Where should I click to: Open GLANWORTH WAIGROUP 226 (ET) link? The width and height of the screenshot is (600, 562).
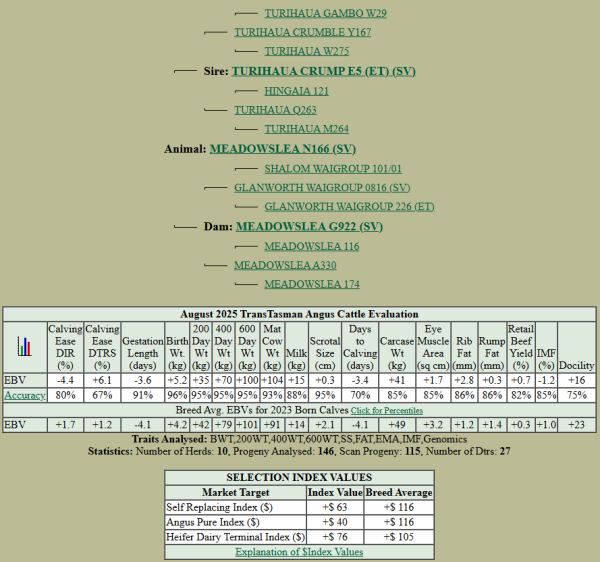tap(349, 207)
